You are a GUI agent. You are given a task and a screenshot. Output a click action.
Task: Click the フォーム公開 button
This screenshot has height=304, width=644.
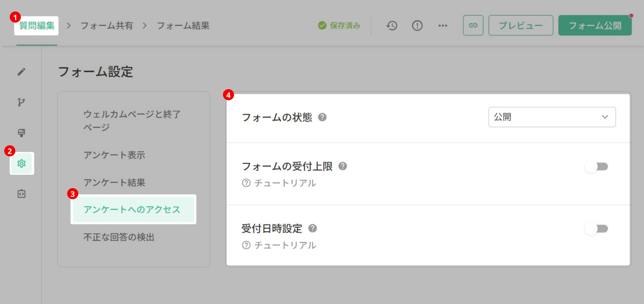[x=595, y=25]
